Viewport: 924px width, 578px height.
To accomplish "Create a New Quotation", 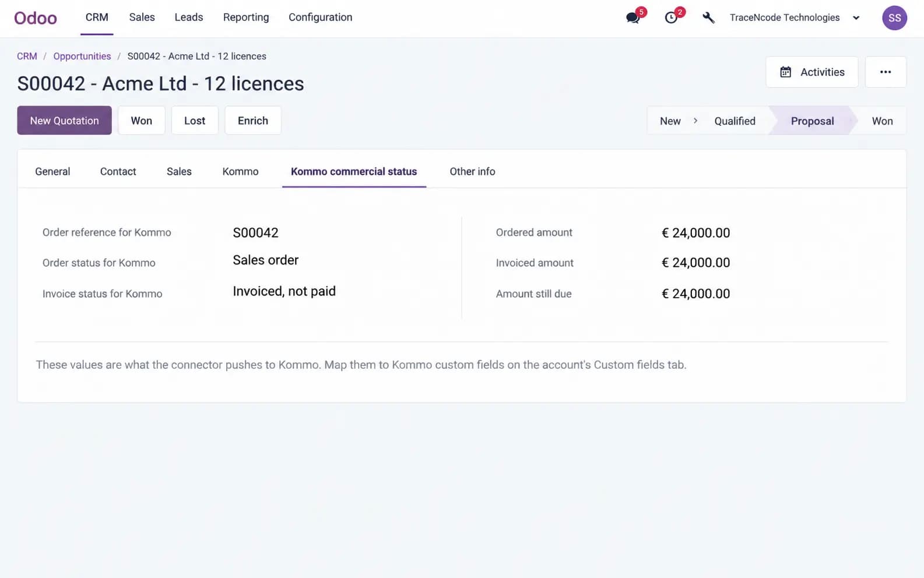I will point(64,121).
